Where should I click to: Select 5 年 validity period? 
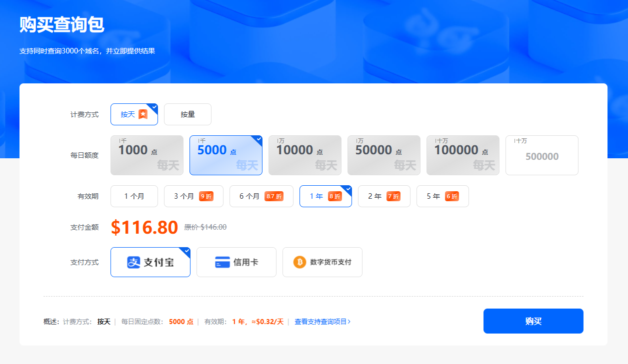pyautogui.click(x=442, y=196)
